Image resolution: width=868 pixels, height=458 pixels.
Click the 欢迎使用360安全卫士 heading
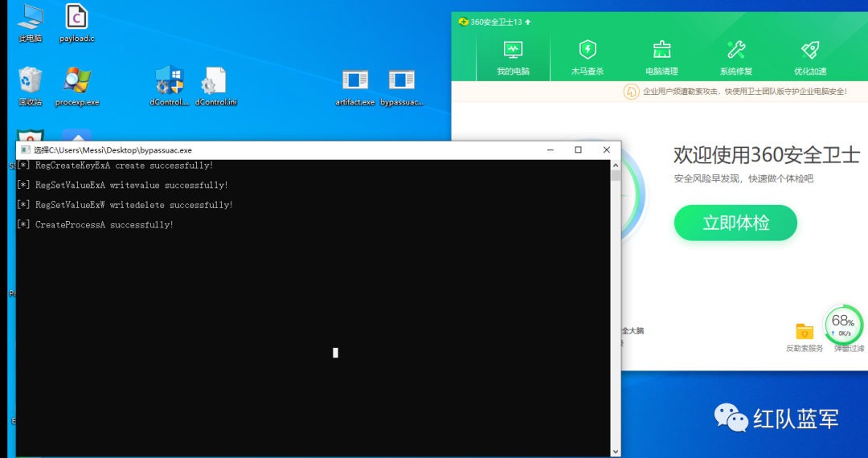point(767,155)
